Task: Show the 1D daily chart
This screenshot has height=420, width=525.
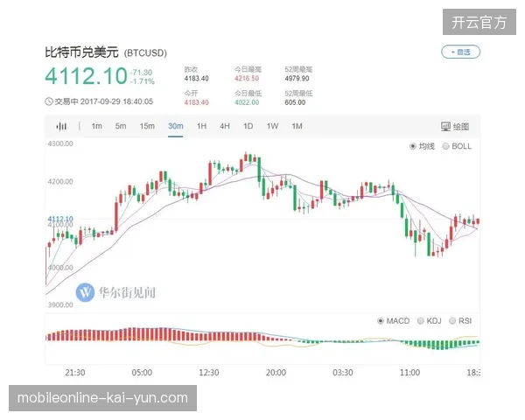Action: 248,126
